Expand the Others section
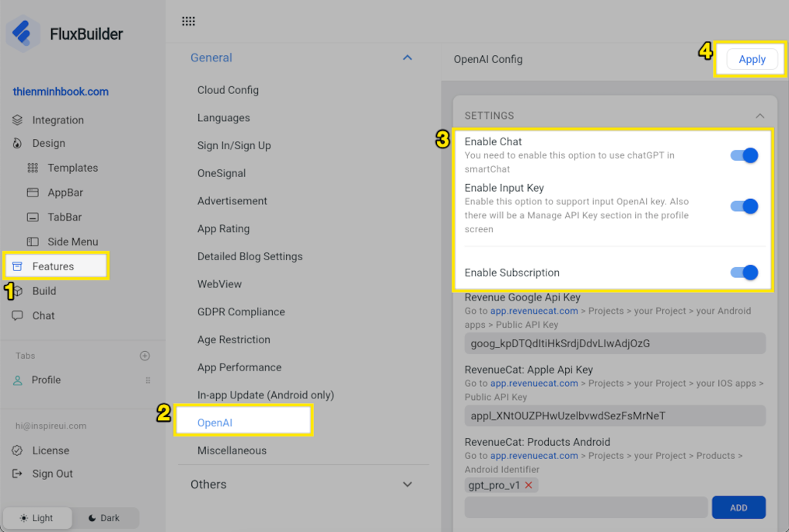789x532 pixels. click(407, 485)
